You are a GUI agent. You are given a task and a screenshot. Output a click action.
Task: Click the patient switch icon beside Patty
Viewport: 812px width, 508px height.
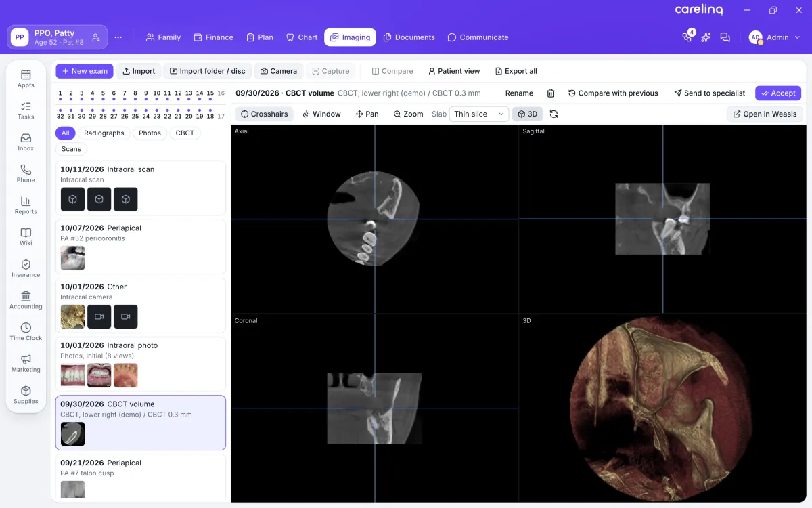click(96, 37)
